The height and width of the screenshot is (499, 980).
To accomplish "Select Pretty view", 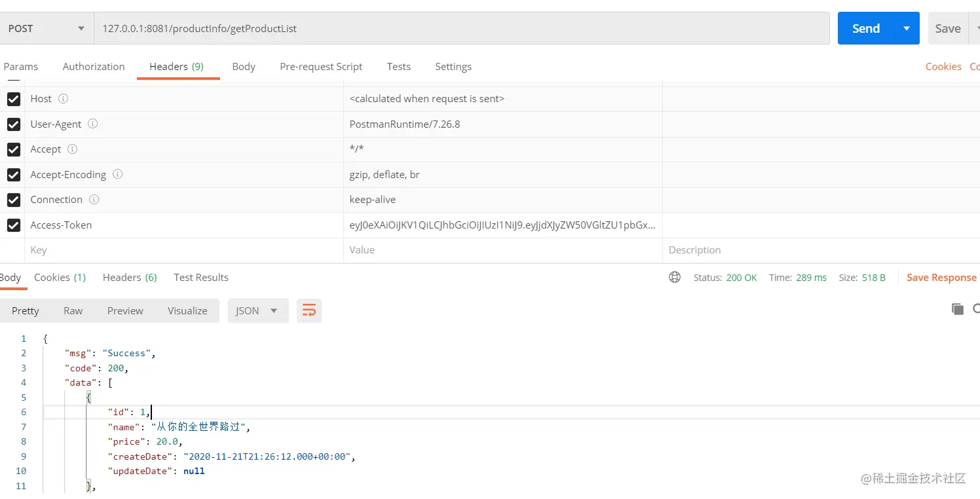I will [x=26, y=310].
